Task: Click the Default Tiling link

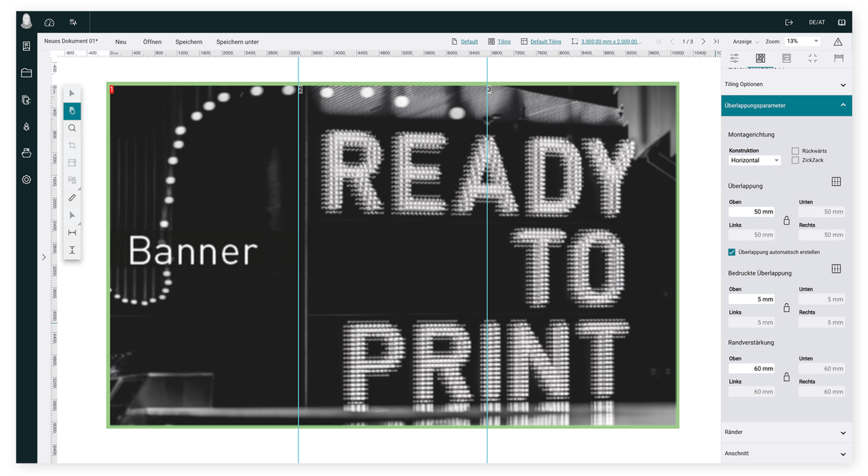Action: tap(545, 42)
